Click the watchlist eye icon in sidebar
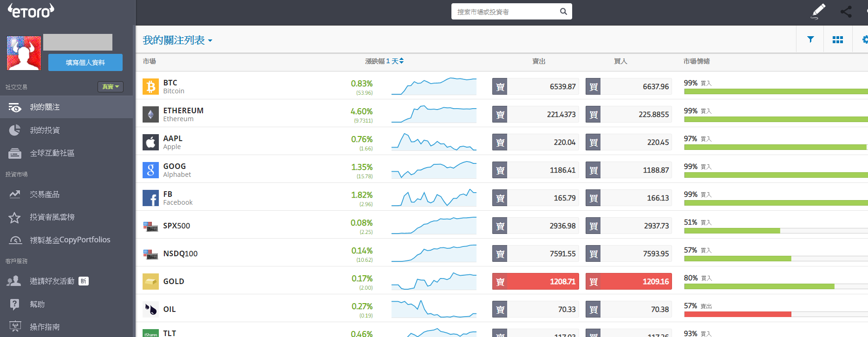The height and width of the screenshot is (337, 868). (x=15, y=108)
